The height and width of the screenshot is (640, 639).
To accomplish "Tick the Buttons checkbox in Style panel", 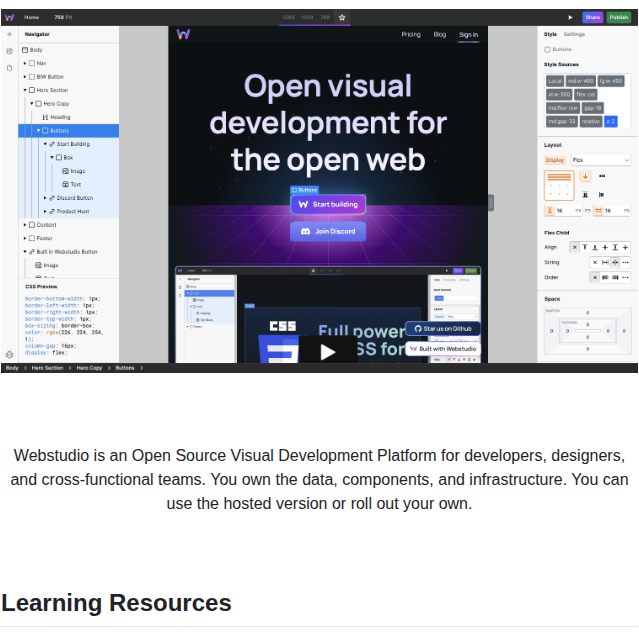I will [547, 49].
